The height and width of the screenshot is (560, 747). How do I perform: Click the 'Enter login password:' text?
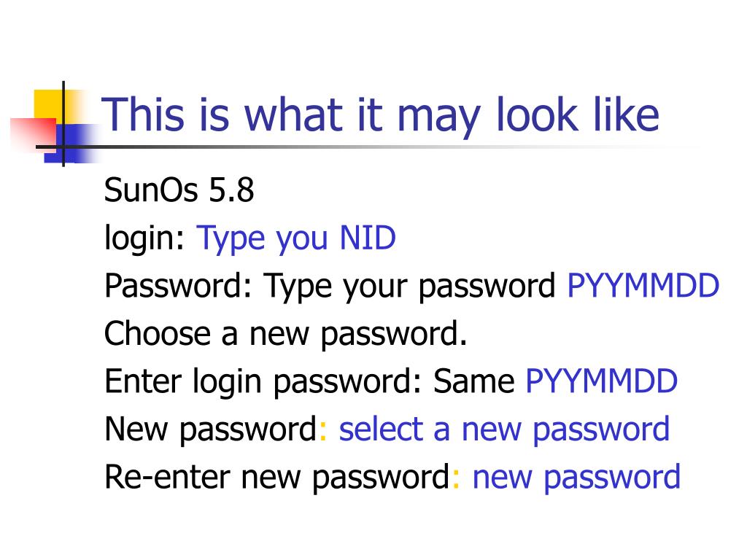click(x=263, y=381)
